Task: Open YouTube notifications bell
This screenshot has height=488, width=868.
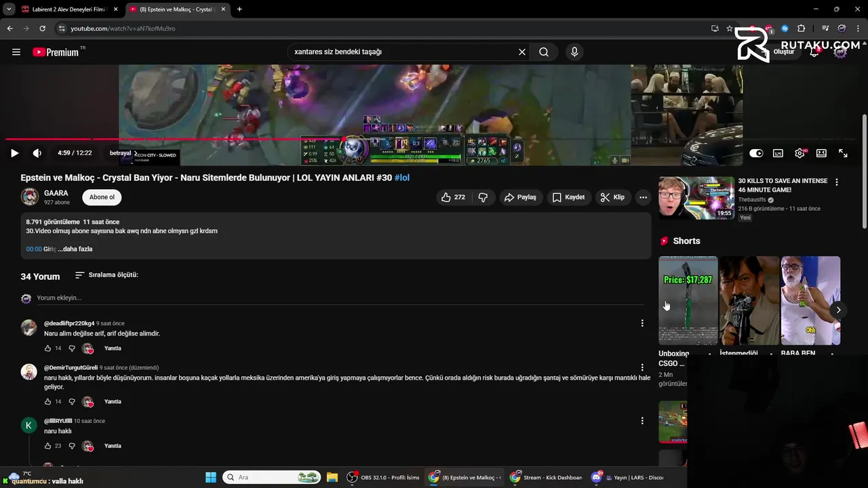Action: (x=814, y=52)
